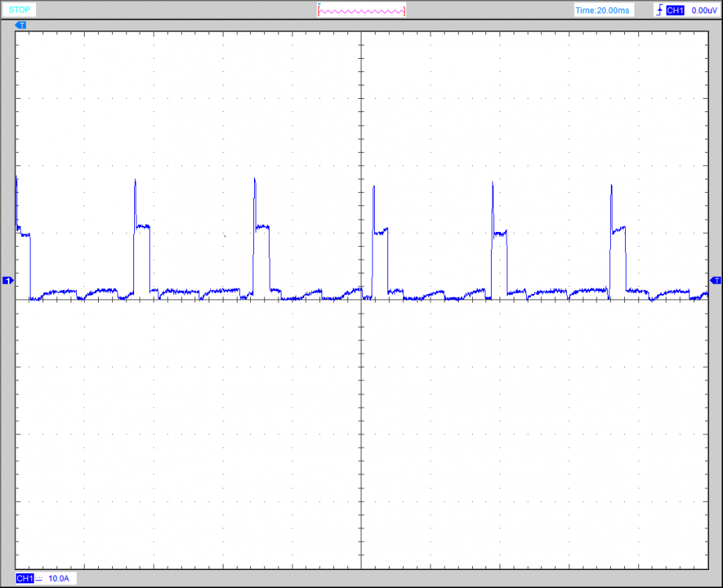The height and width of the screenshot is (588, 723).
Task: Click the waveform memory overview thumbnail
Action: coord(361,11)
